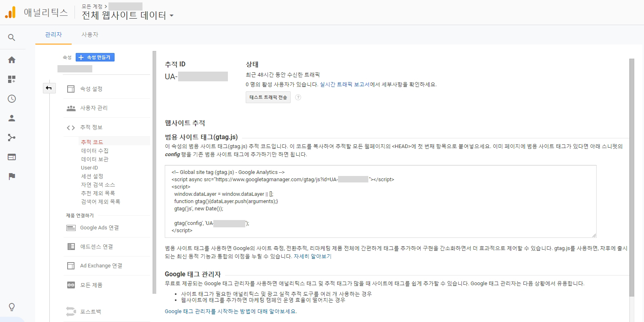
Task: Click the code box resize handle
Action: (x=594, y=235)
